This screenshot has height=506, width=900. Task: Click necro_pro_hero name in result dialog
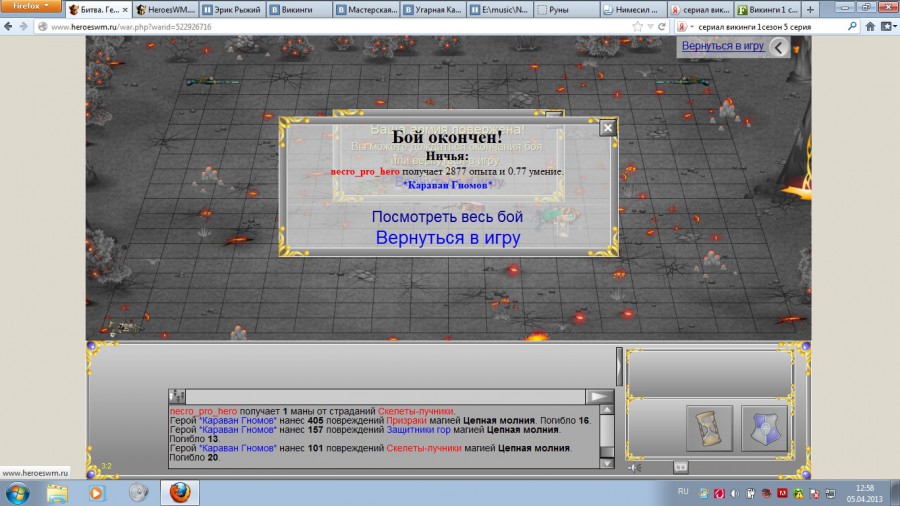click(365, 172)
